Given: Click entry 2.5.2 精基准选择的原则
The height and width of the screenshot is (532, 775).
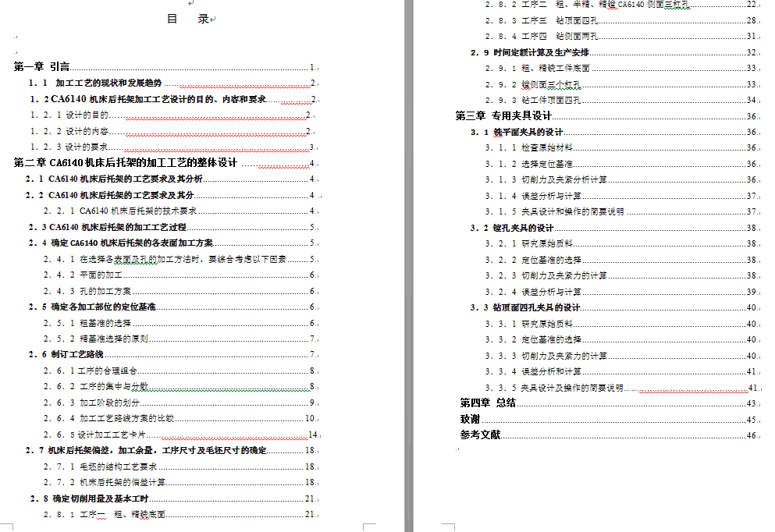Looking at the screenshot, I should coord(180,339).
